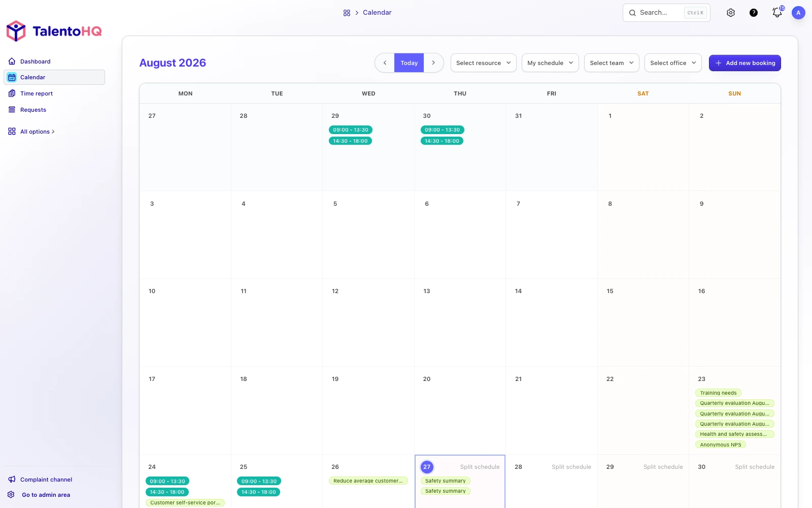Click the breadcrumb apps grid icon
This screenshot has height=508, width=812.
click(347, 13)
